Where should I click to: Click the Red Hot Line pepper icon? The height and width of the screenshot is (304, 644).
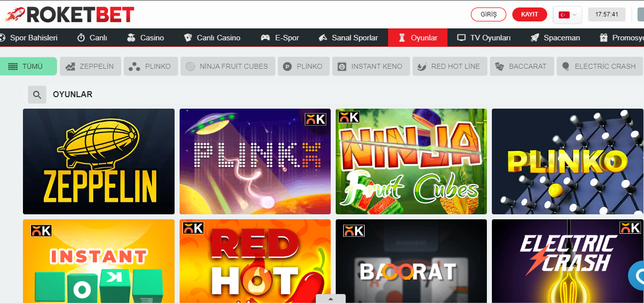pos(422,66)
